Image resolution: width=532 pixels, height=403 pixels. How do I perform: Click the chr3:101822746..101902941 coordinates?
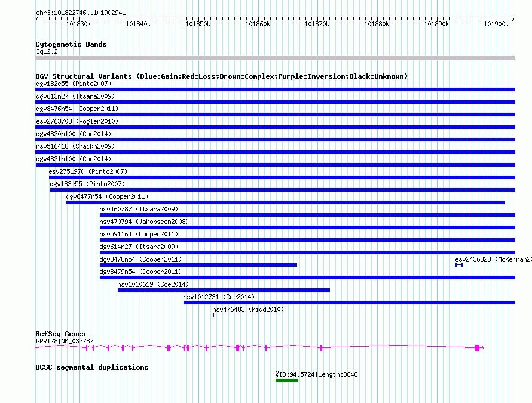pos(81,13)
